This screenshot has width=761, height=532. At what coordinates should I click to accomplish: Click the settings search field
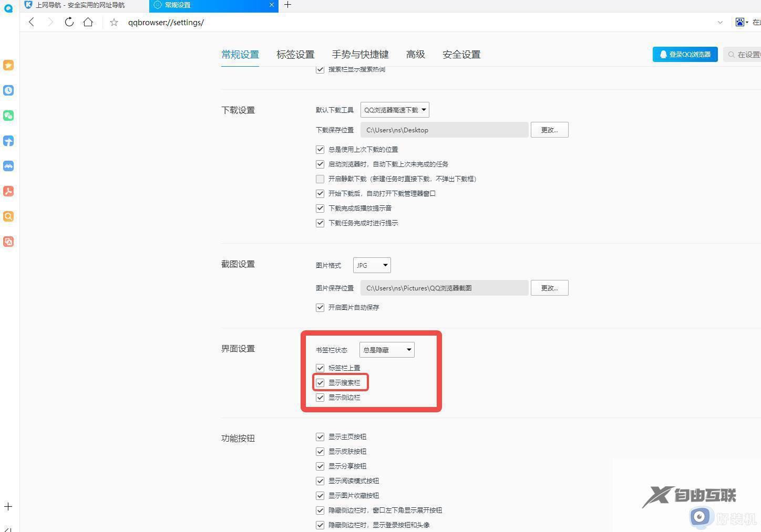(742, 54)
